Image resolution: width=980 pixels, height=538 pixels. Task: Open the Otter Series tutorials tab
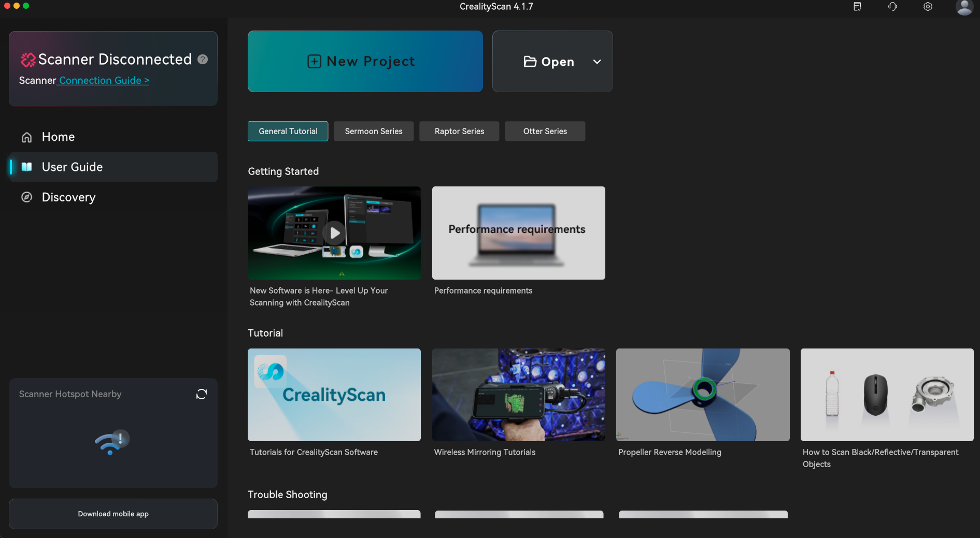[x=545, y=131]
